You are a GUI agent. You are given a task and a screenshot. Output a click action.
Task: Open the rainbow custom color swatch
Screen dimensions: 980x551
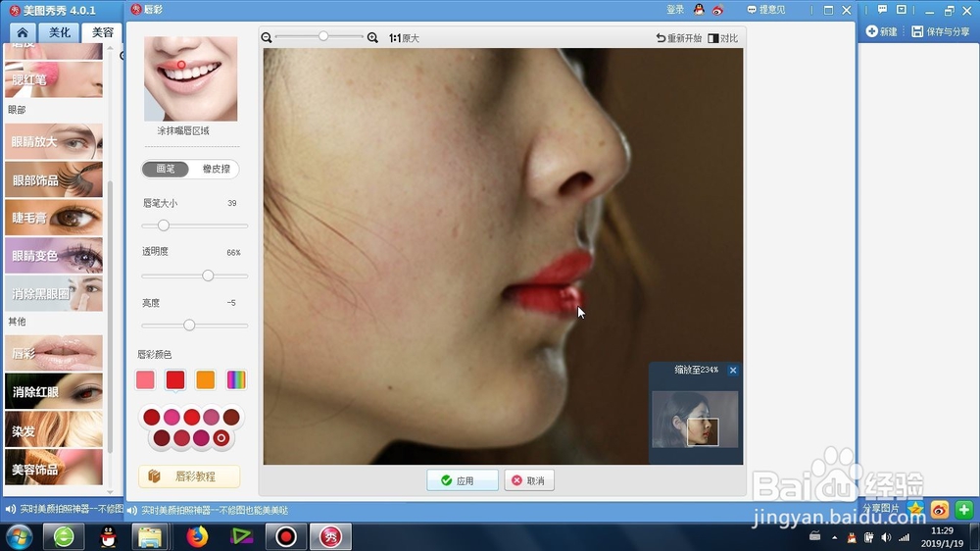tap(235, 379)
